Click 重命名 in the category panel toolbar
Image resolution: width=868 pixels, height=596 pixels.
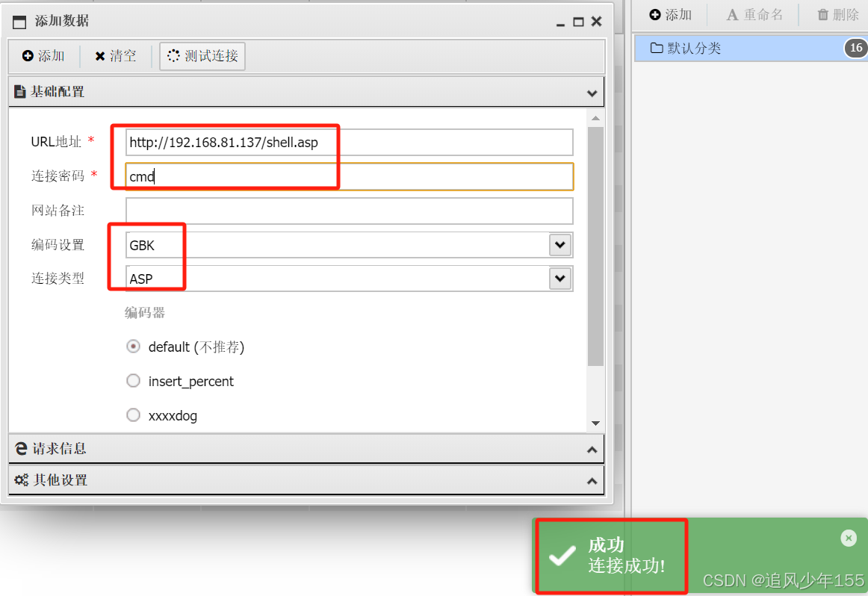754,15
